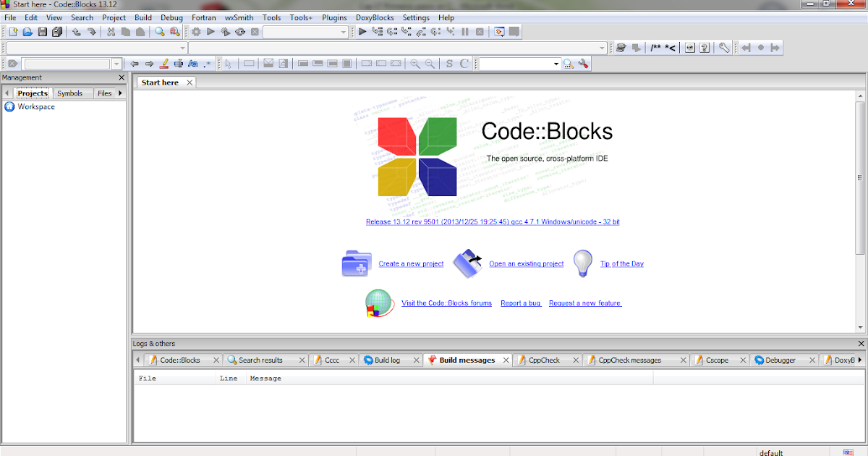868x456 pixels.
Task: Run the program
Action: (210, 31)
